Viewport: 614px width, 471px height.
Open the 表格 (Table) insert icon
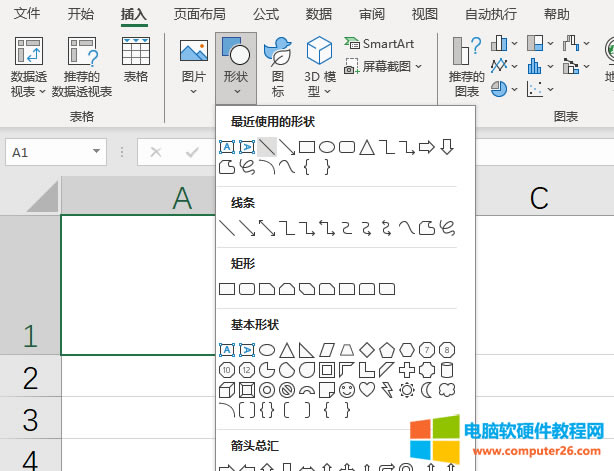(135, 60)
